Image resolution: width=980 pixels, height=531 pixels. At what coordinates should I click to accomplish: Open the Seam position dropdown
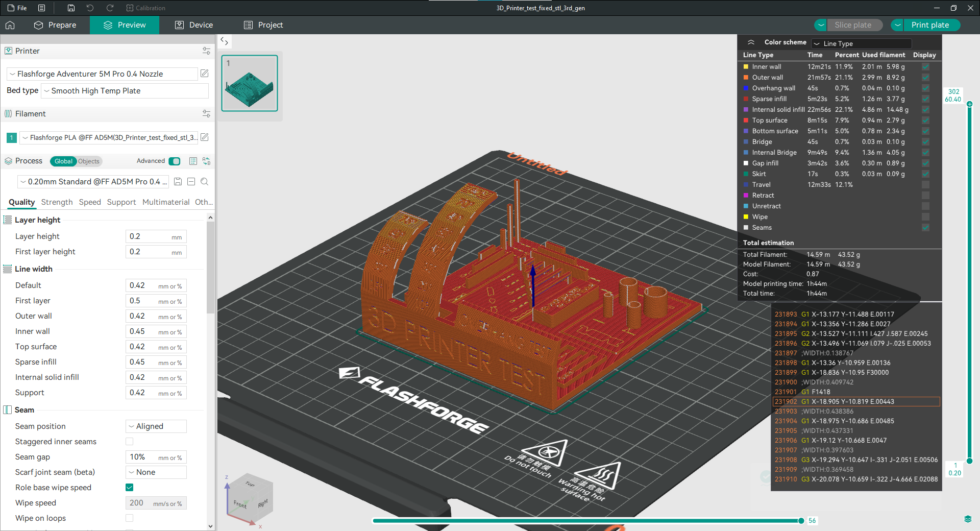[156, 426]
